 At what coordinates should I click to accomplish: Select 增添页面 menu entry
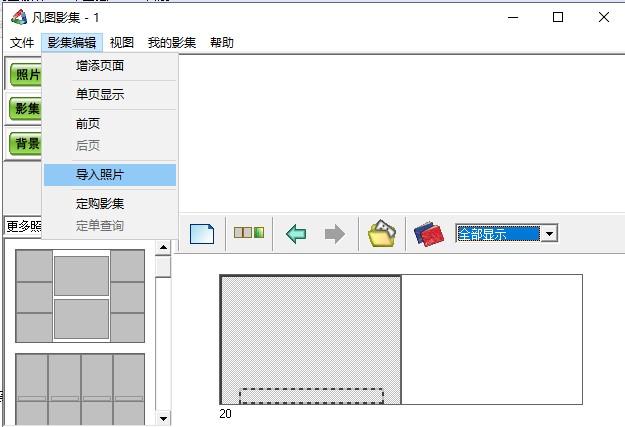click(100, 66)
